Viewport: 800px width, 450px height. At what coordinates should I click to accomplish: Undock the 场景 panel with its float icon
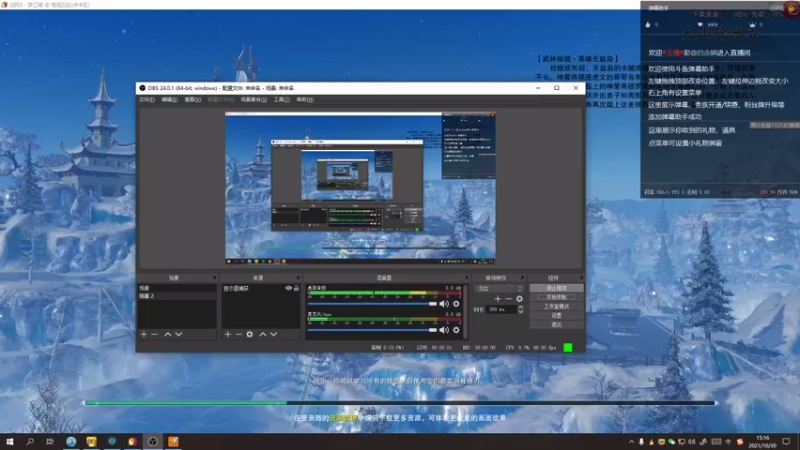214,278
